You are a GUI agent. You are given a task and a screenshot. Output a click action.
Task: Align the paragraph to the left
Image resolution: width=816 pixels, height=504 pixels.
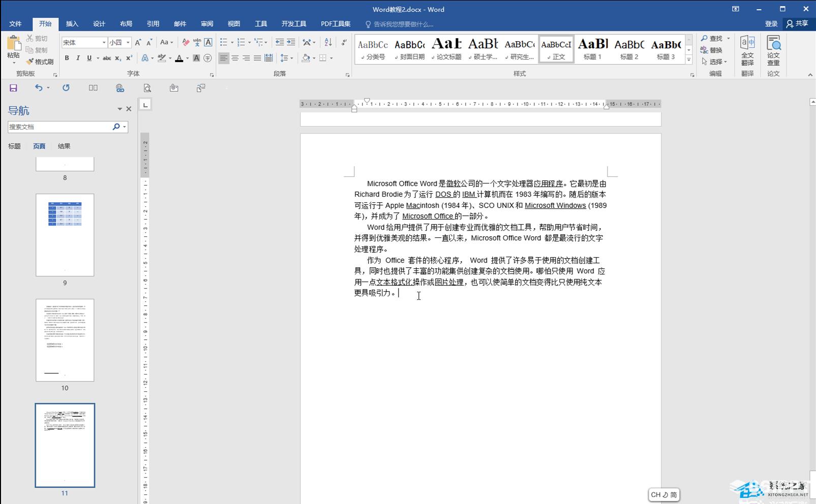click(224, 58)
